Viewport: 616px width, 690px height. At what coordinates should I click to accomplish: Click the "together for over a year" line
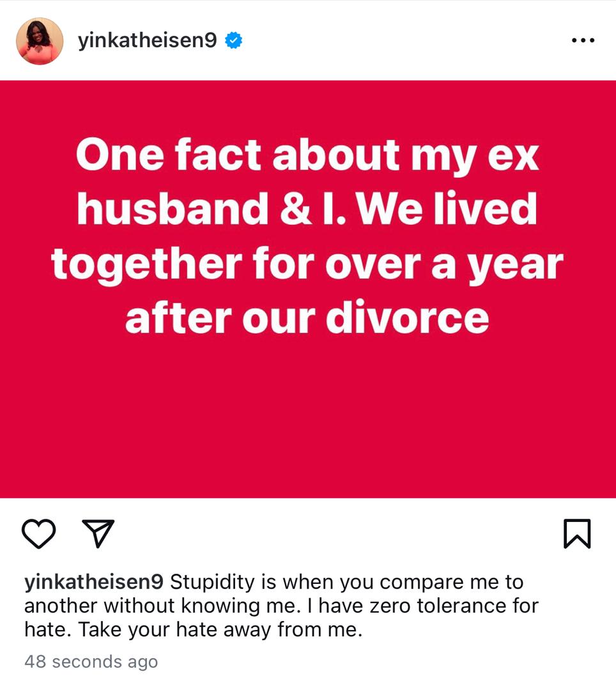click(x=307, y=264)
